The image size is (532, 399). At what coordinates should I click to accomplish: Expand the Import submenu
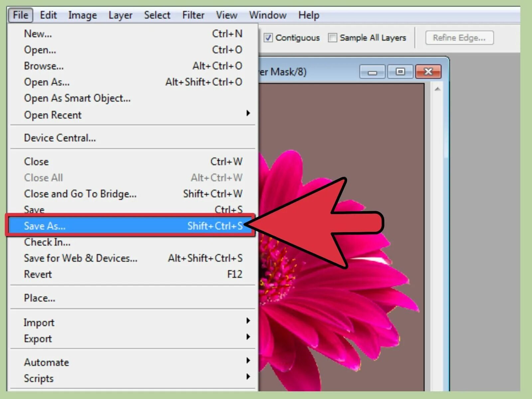[x=133, y=322]
